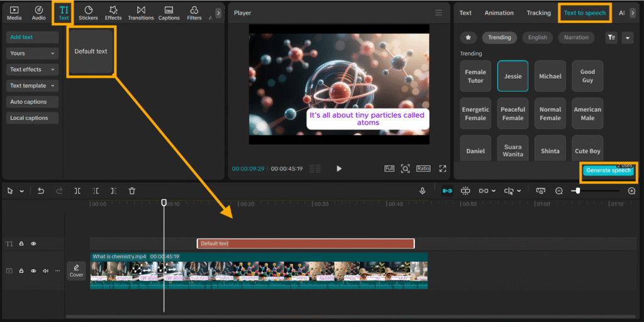Open the voice filter options icon
Image resolution: width=644 pixels, height=322 pixels.
[x=611, y=37]
